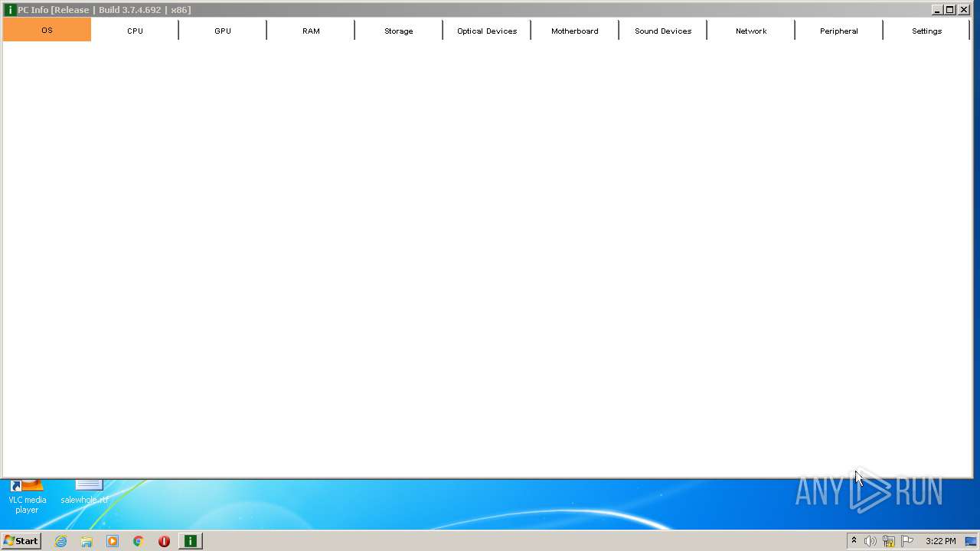This screenshot has width=980, height=551.
Task: Open the Network tab
Action: [751, 31]
